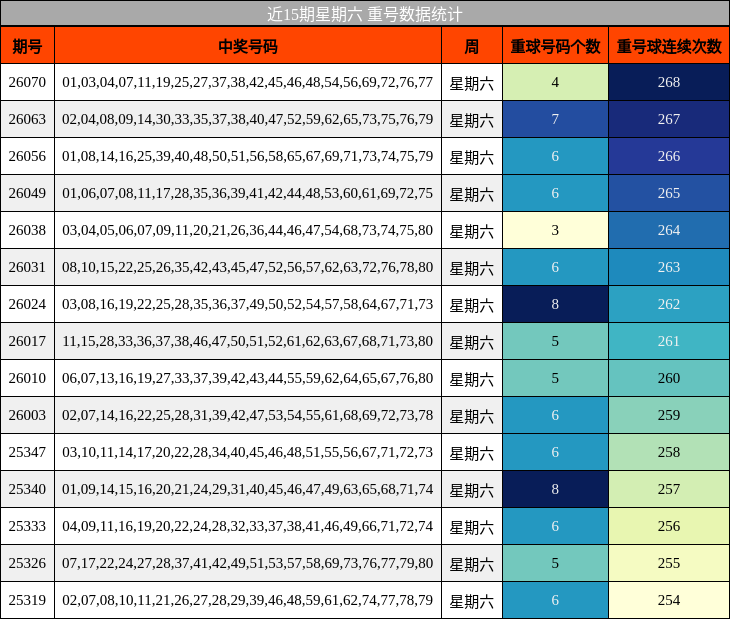The image size is (730, 619).
Task: Select issue number 26070
Action: point(27,82)
